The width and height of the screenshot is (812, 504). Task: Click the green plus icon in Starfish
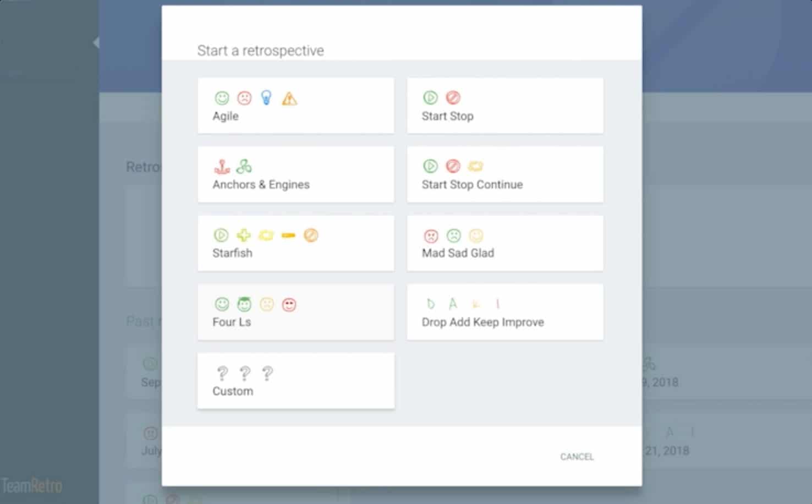tap(244, 235)
